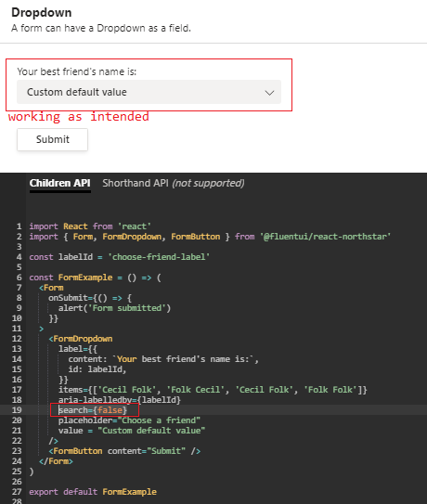The image size is (427, 504).
Task: Click the 'const FormExample' declaration line
Action: [x=95, y=278]
